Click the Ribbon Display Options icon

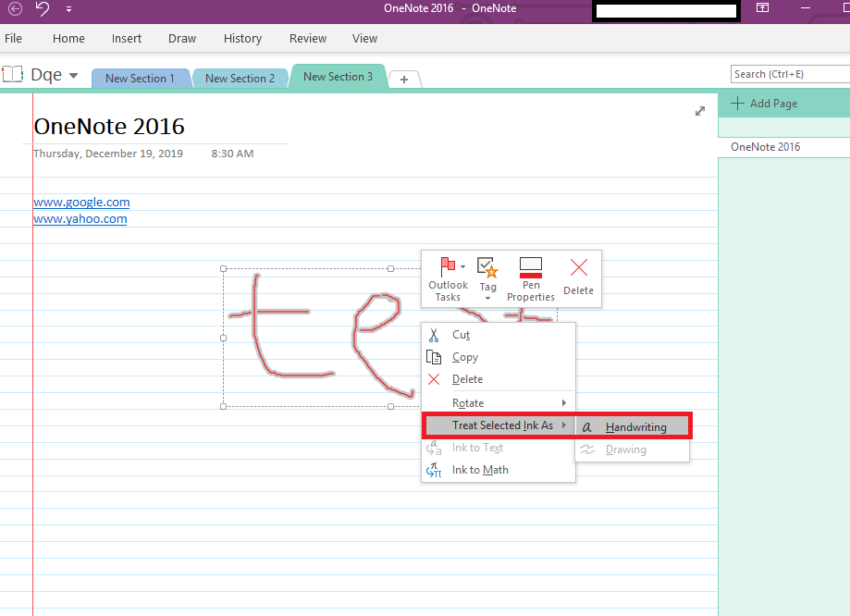763,8
